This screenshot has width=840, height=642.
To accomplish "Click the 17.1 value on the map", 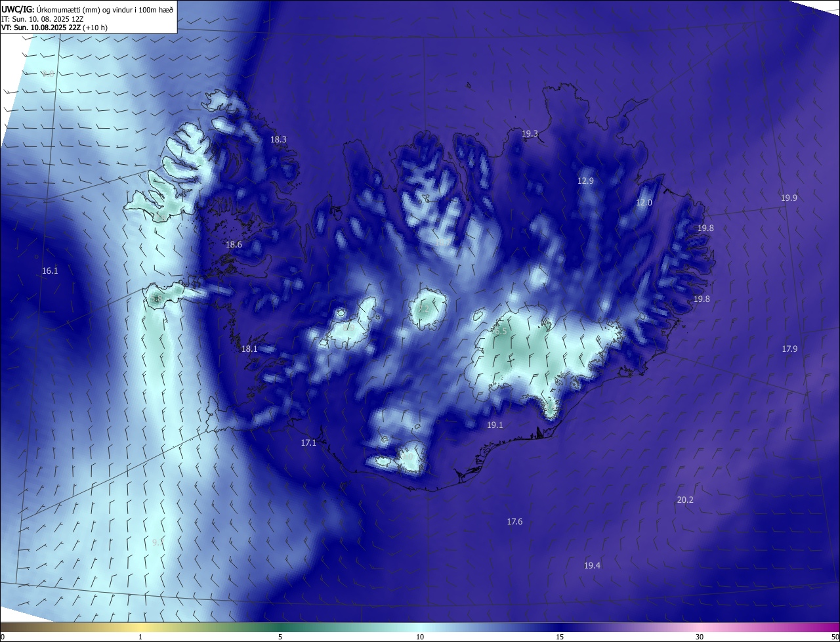I will tap(308, 443).
